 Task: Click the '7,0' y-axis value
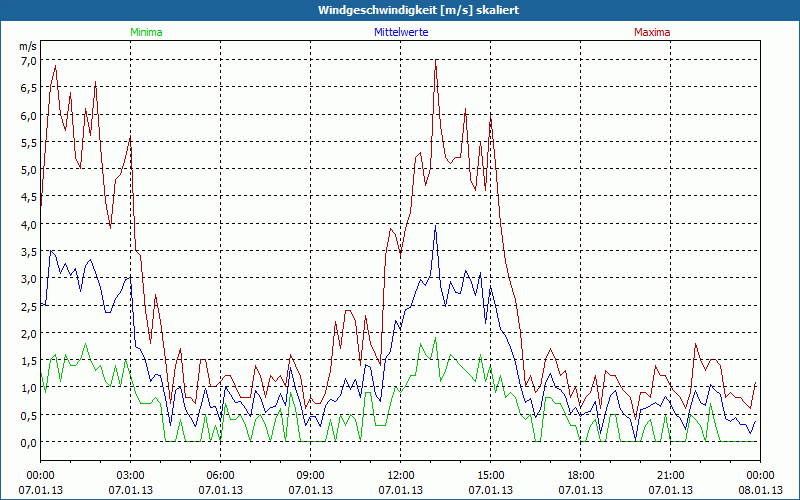coord(29,61)
